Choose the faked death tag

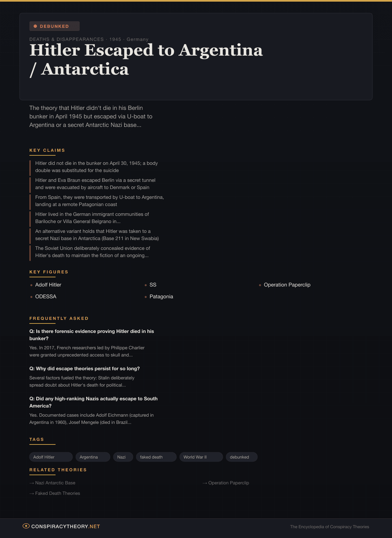(156, 457)
